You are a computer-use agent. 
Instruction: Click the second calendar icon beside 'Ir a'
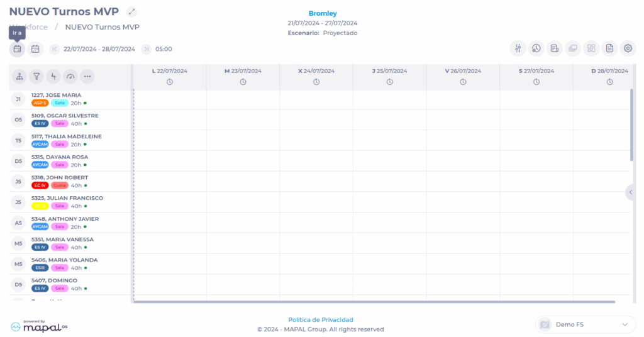[x=35, y=48]
